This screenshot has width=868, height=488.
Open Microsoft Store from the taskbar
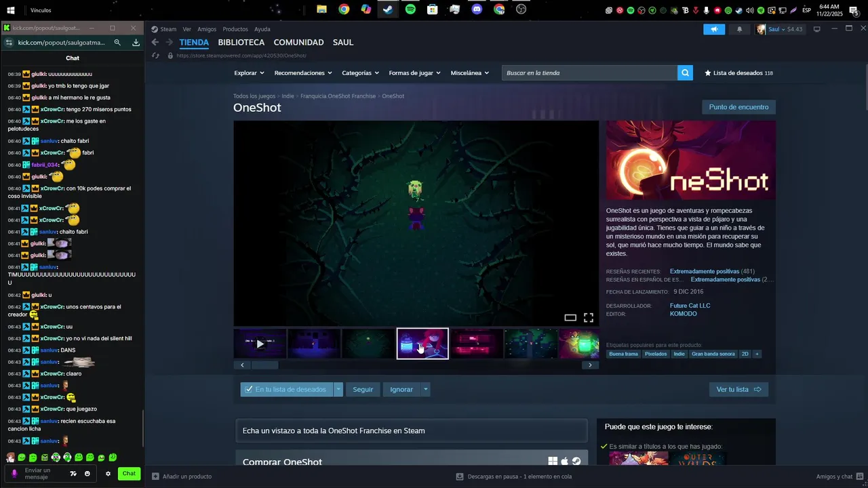coord(432,9)
